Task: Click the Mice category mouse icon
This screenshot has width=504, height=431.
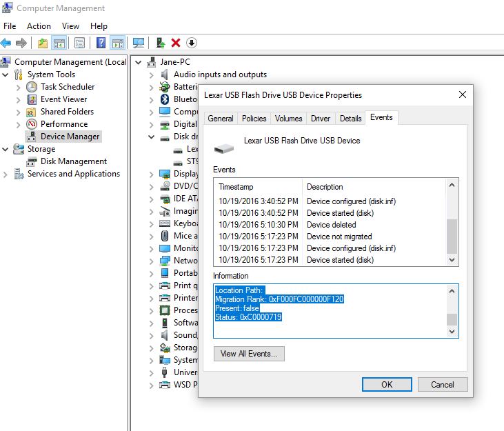Action: click(165, 236)
